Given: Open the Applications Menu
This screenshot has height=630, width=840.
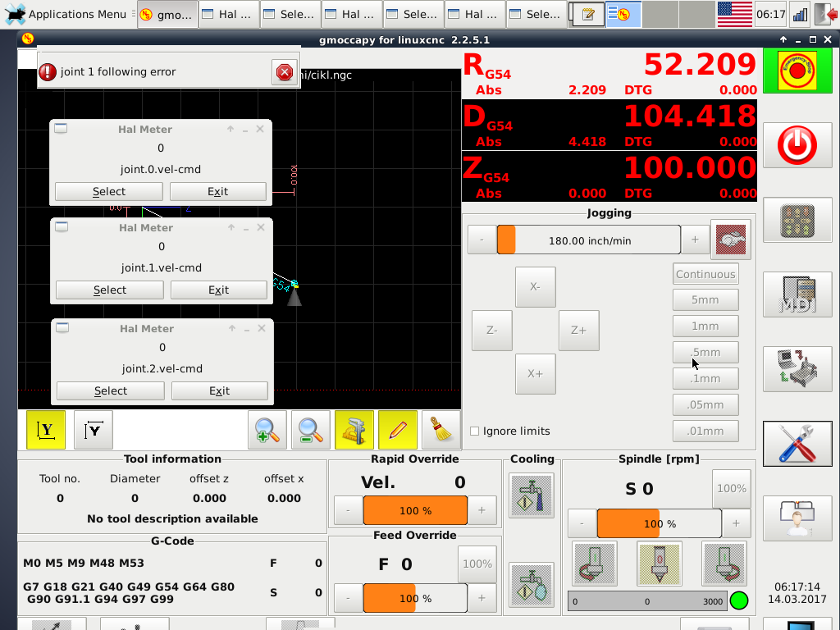Looking at the screenshot, I should coord(67,14).
